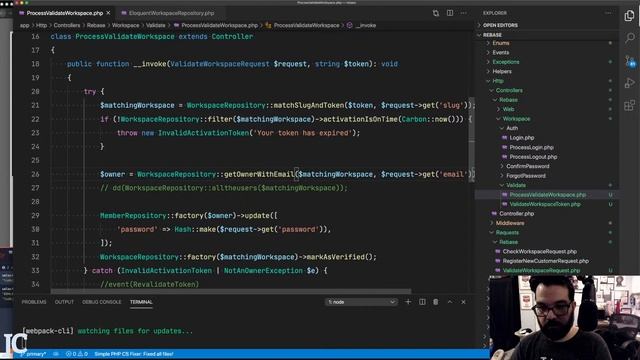Expand the ForgotPassword folder
Image resolution: width=640 pixels, height=360 pixels.
tap(526, 176)
